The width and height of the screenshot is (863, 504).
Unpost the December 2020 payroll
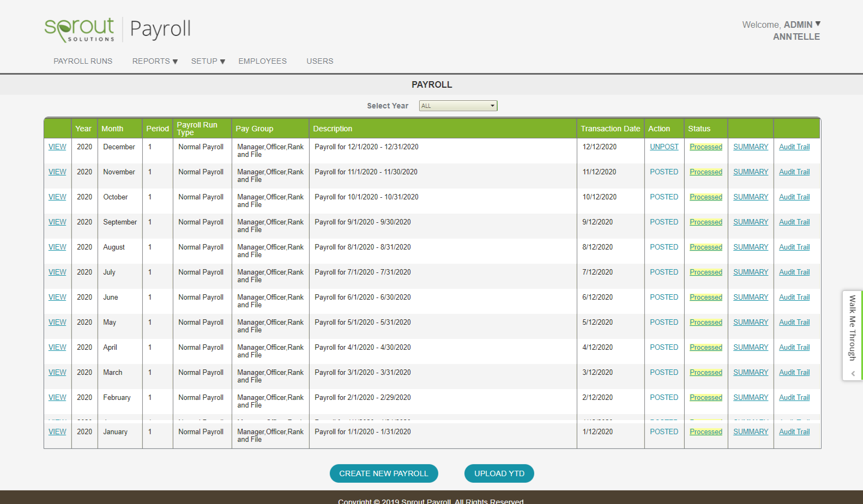pyautogui.click(x=664, y=147)
